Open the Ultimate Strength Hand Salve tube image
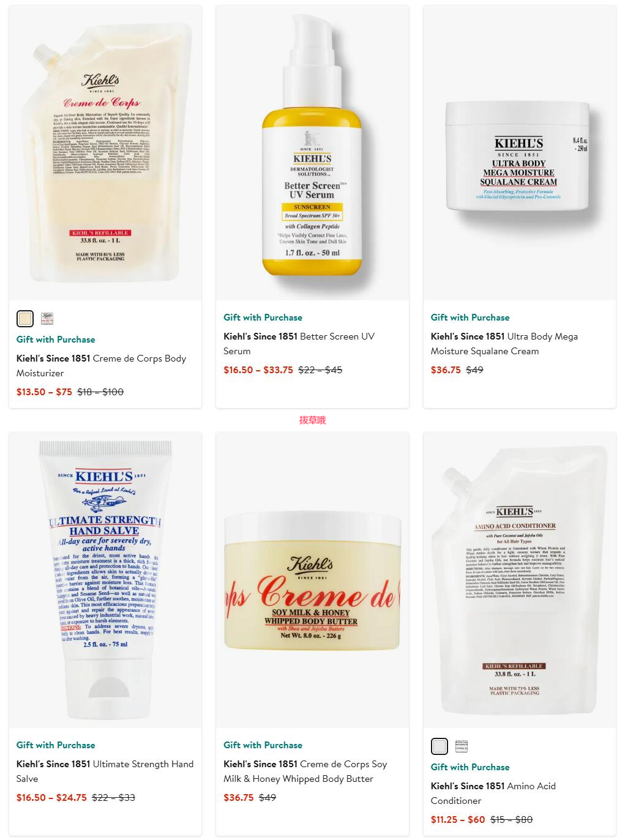The width and height of the screenshot is (625, 840). tap(105, 580)
